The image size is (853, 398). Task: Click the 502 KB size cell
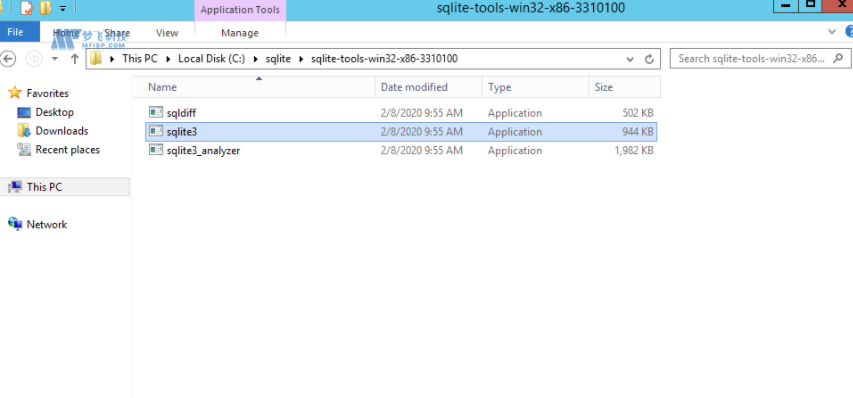click(638, 113)
